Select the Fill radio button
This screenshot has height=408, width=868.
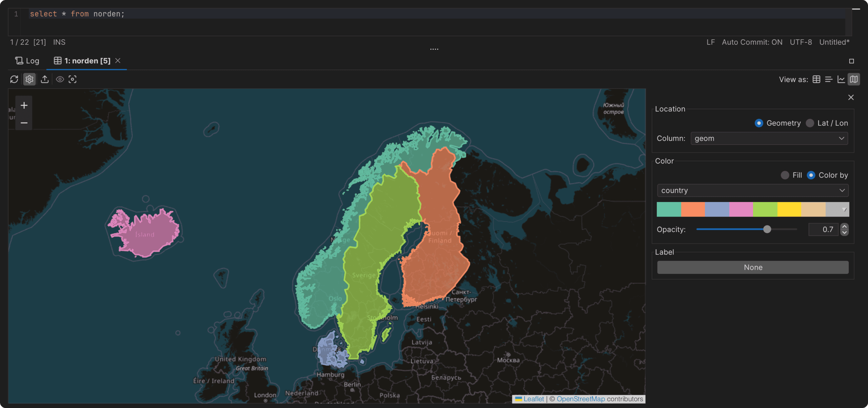coord(785,175)
